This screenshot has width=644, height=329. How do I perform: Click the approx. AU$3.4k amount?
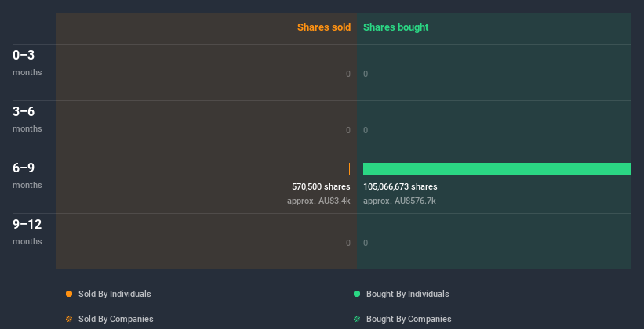pos(318,201)
